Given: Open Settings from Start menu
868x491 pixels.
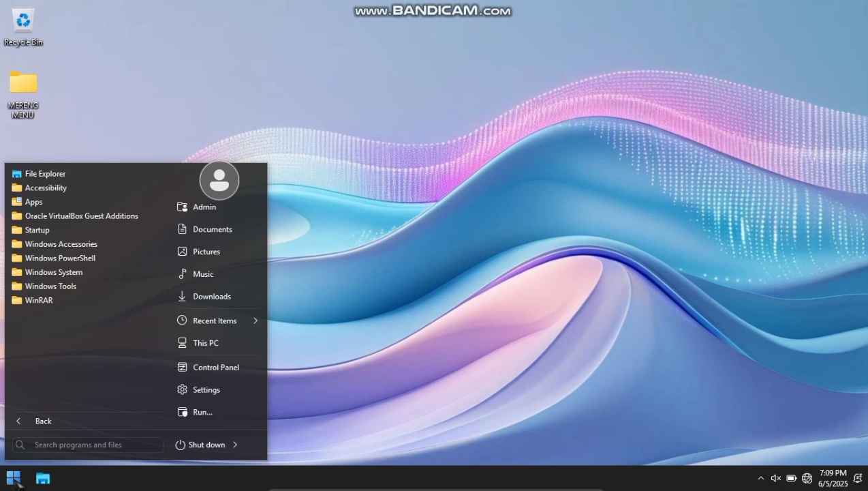Looking at the screenshot, I should [206, 390].
